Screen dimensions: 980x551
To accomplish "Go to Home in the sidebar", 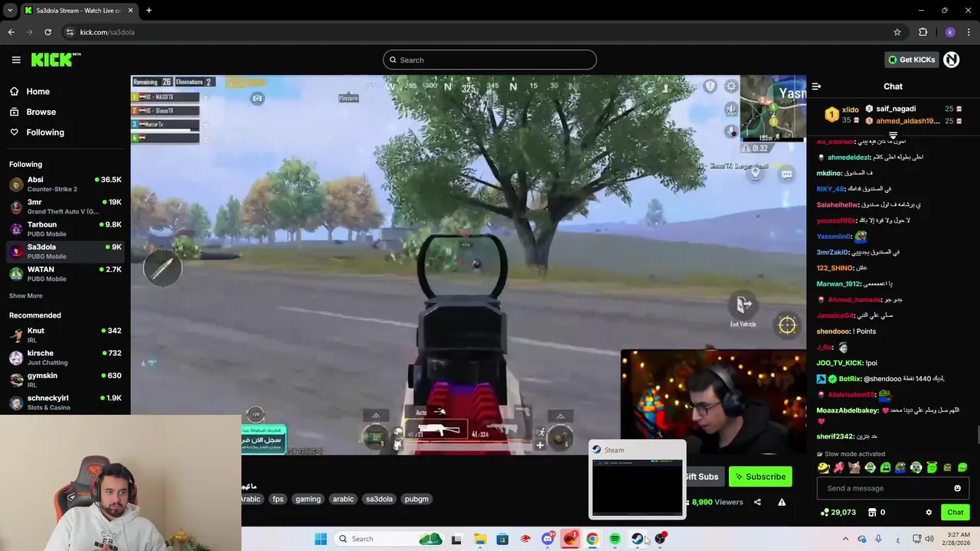I will click(x=65, y=91).
